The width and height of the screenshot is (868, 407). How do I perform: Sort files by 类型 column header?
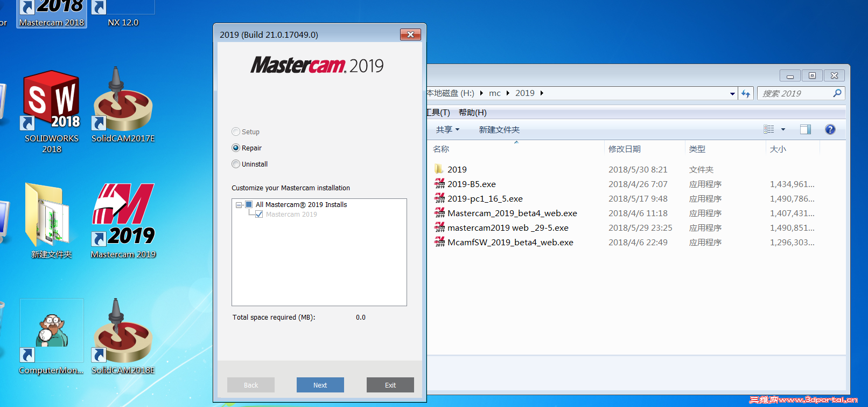pos(697,149)
